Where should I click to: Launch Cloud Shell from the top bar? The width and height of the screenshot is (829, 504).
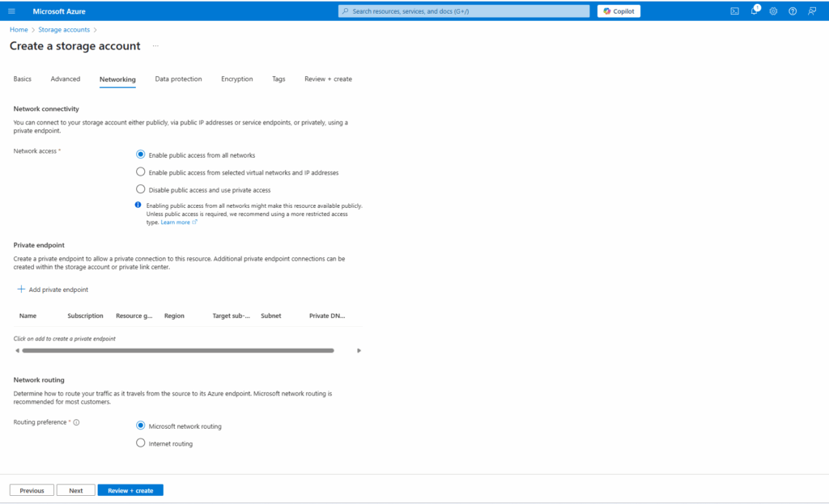coord(734,11)
